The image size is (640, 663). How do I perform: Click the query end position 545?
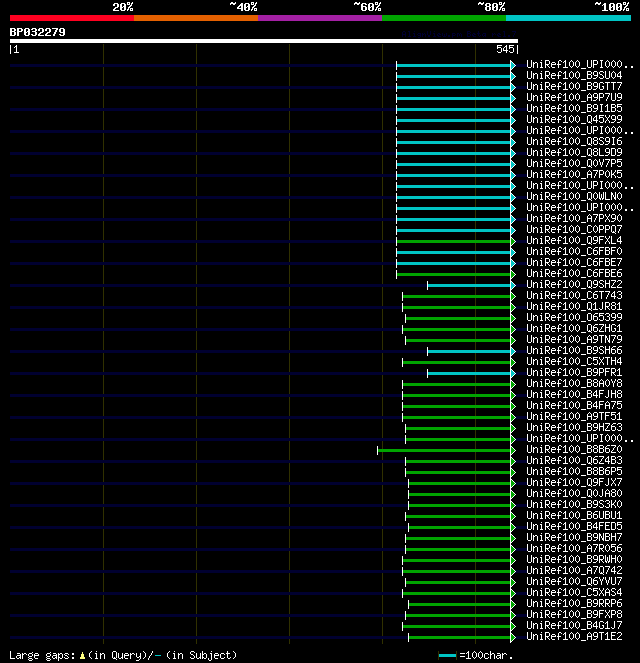coord(505,49)
